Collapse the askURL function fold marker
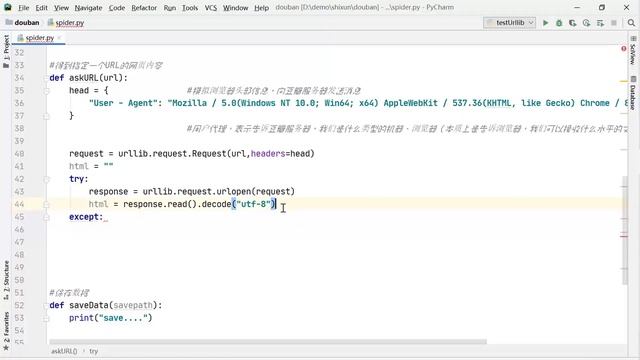The image size is (640, 360). [x=46, y=78]
